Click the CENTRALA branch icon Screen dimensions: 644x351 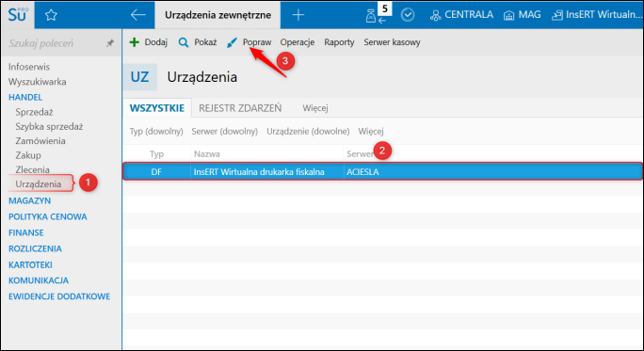pyautogui.click(x=435, y=16)
